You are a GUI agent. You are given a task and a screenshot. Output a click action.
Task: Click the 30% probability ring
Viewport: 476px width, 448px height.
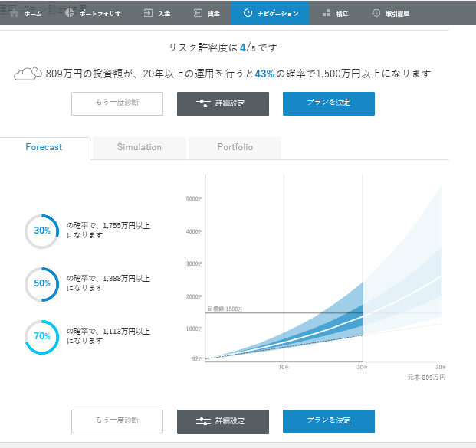(x=42, y=231)
